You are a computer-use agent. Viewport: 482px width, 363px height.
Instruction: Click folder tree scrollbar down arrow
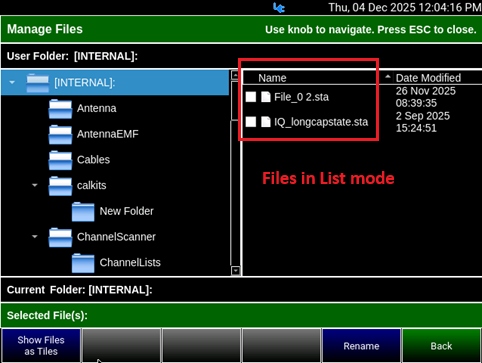click(x=235, y=270)
